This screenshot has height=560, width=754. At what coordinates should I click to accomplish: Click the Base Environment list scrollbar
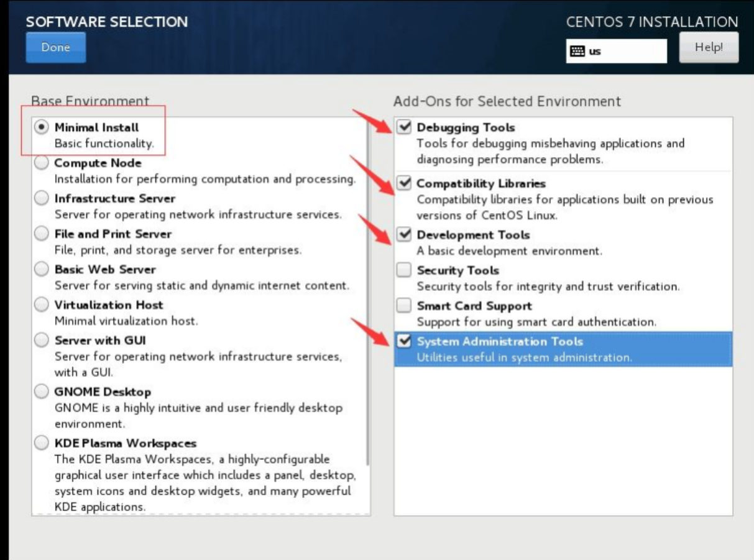pos(367,292)
